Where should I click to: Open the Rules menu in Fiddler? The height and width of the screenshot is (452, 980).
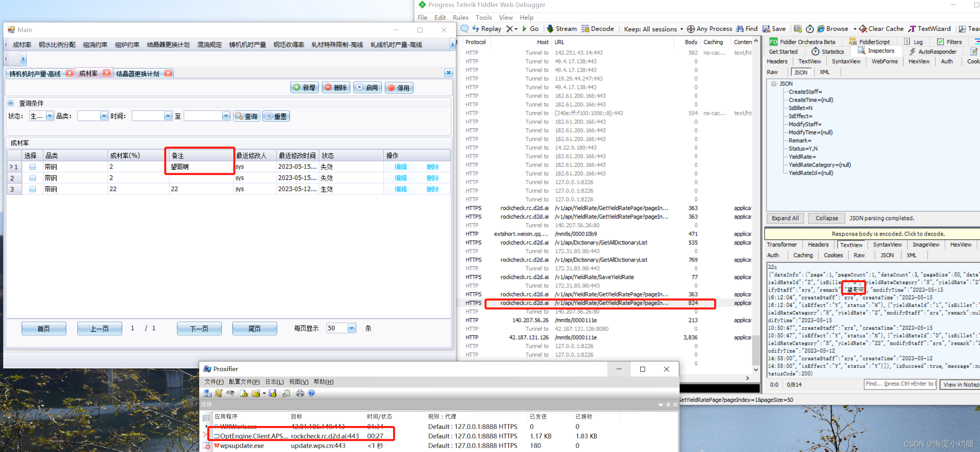pyautogui.click(x=460, y=17)
